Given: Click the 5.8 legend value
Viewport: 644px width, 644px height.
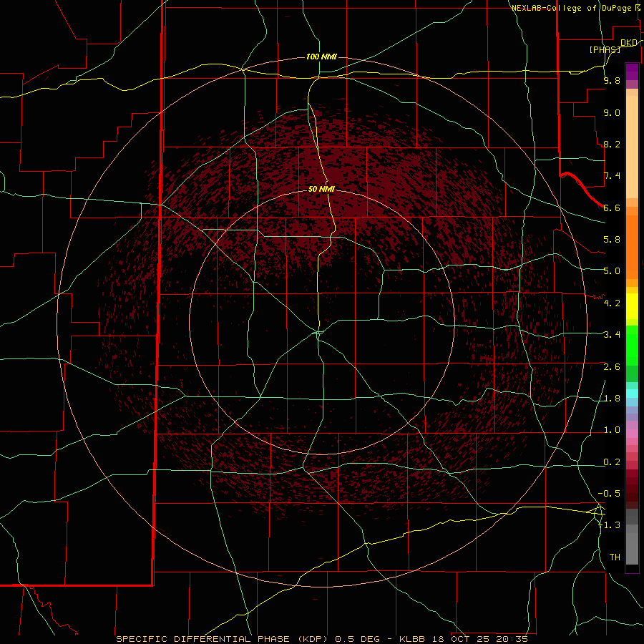Looking at the screenshot, I should point(612,239).
